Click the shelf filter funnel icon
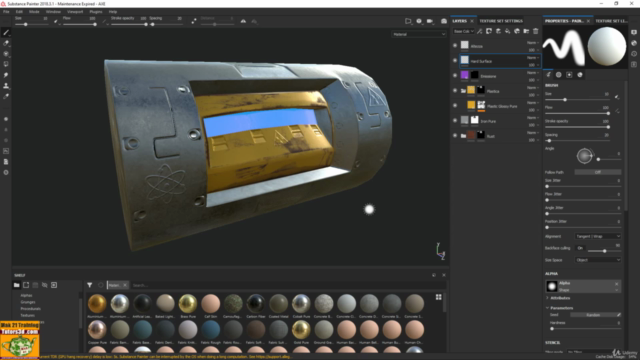The image size is (640, 360). pos(89,285)
